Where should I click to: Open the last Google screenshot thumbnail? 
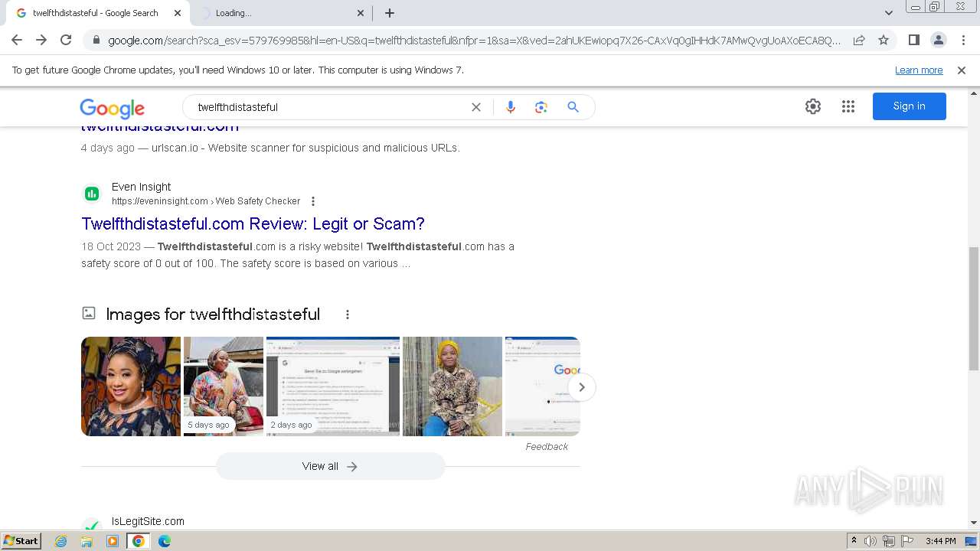pos(543,386)
